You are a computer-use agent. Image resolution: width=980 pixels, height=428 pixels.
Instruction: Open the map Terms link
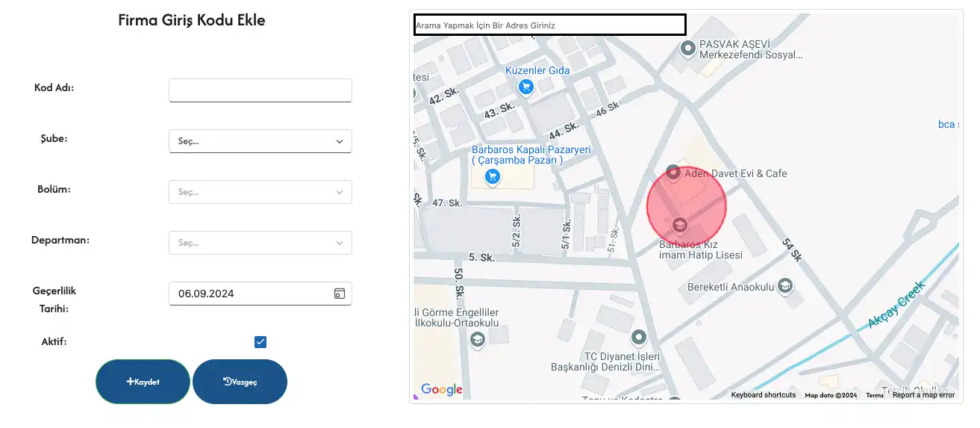tap(874, 395)
